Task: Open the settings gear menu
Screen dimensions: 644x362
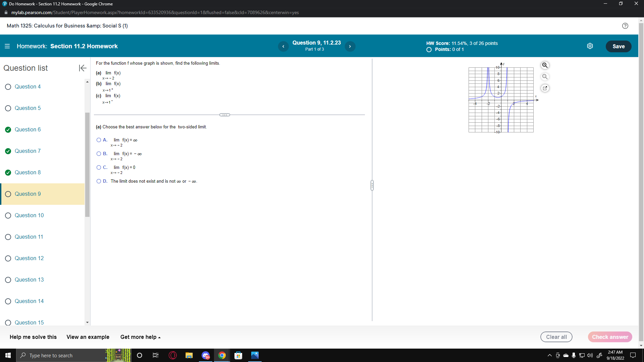Action: pyautogui.click(x=590, y=46)
